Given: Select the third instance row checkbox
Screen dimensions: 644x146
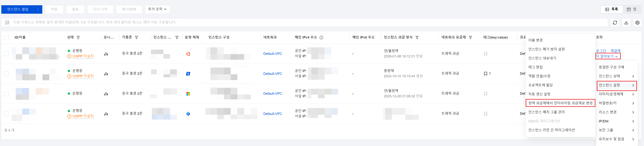Looking at the screenshot, I should 7,94.
